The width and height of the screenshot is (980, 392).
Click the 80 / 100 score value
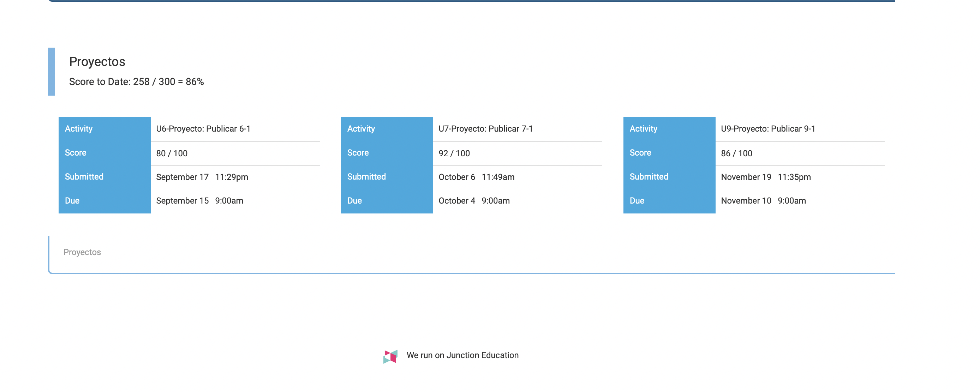[x=172, y=153]
